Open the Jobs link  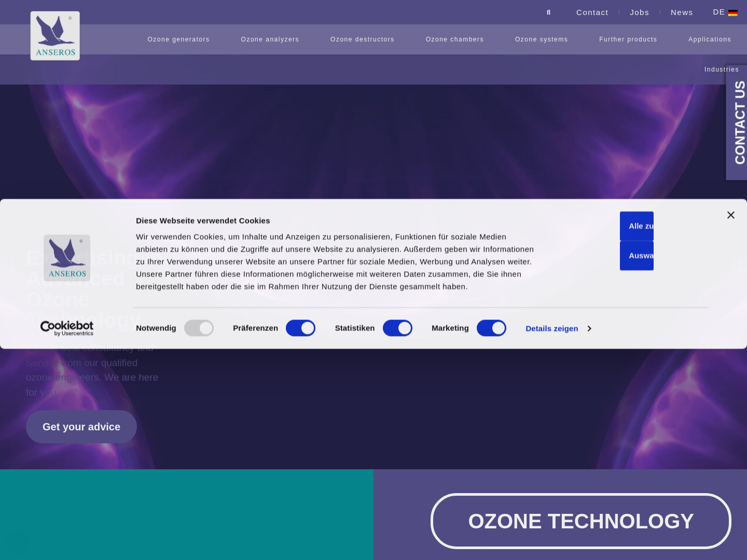[639, 12]
